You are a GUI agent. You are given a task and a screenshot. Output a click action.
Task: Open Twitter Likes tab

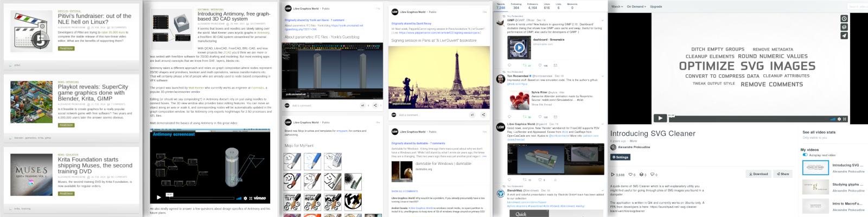coord(547,7)
